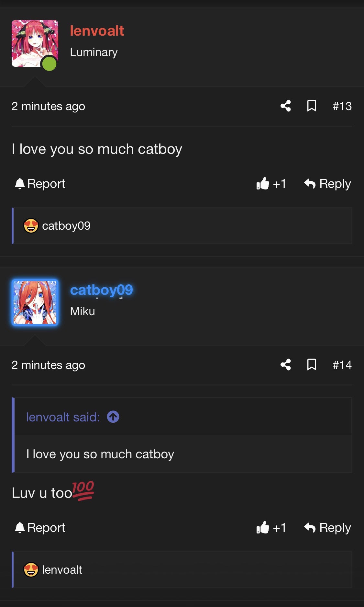Bookmark post #14
Screen dimensions: 364x607
pyautogui.click(x=312, y=365)
